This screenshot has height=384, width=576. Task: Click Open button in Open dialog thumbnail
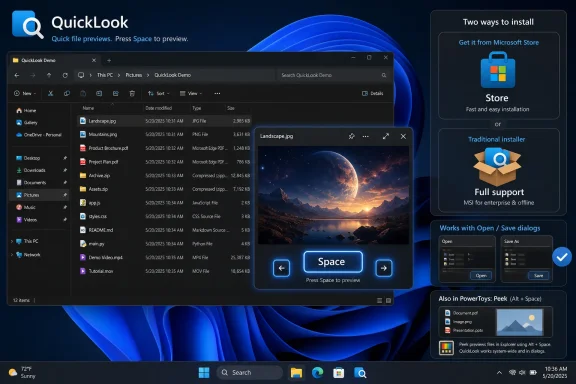tap(481, 276)
